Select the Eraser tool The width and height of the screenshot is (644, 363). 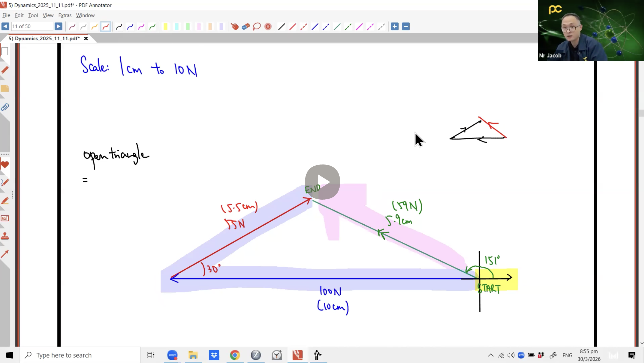pyautogui.click(x=246, y=26)
